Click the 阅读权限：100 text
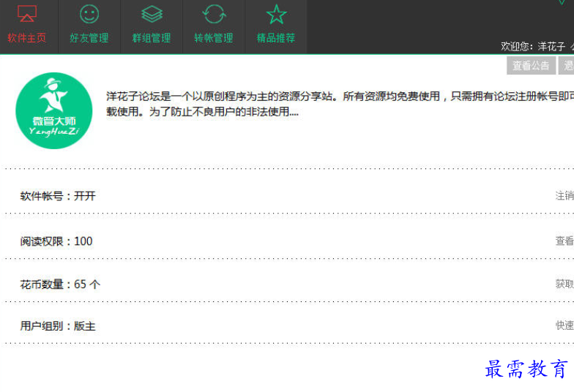574x392 pixels. (x=56, y=241)
